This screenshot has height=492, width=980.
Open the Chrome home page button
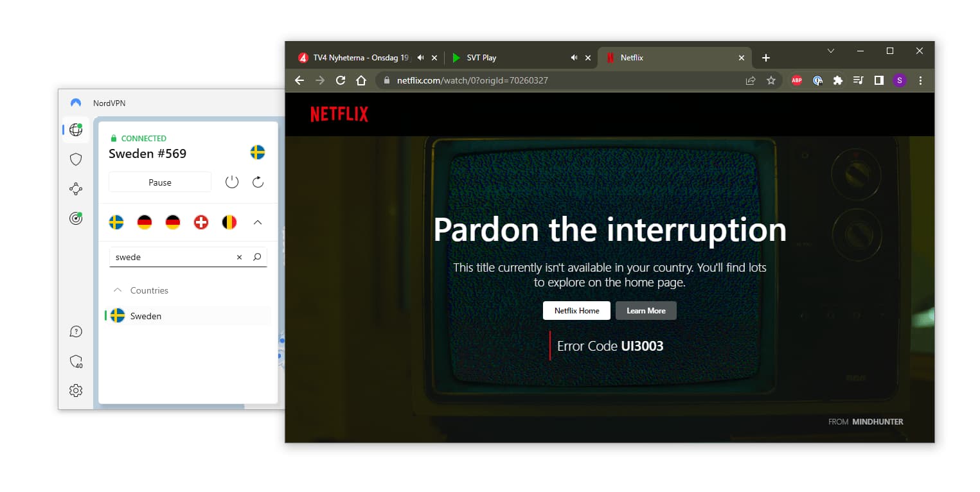pos(361,80)
